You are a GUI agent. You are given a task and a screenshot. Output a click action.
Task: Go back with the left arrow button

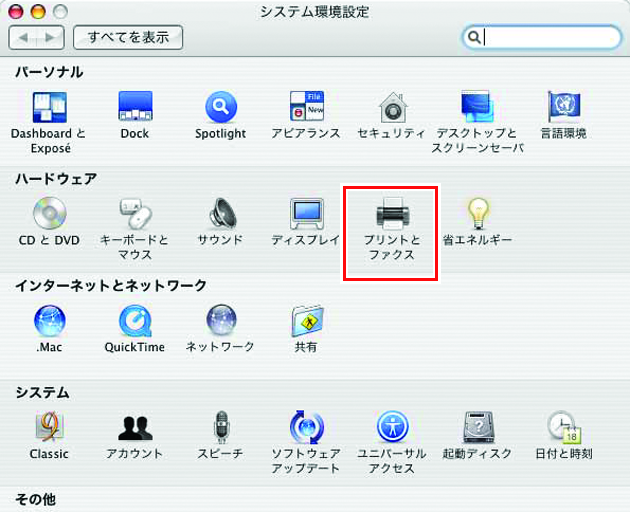[x=23, y=37]
